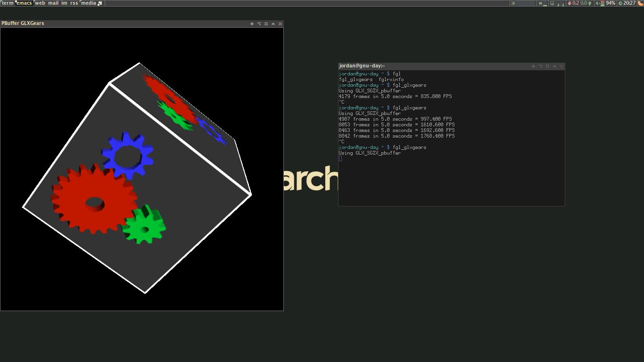Click the four-dots icon in terminal titlebar

pos(547,66)
